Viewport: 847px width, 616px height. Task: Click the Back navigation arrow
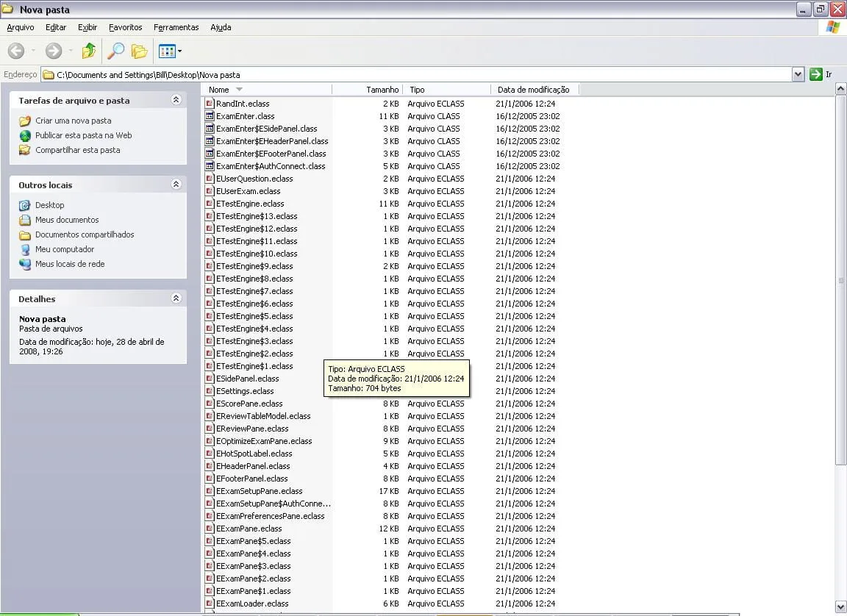tap(16, 51)
